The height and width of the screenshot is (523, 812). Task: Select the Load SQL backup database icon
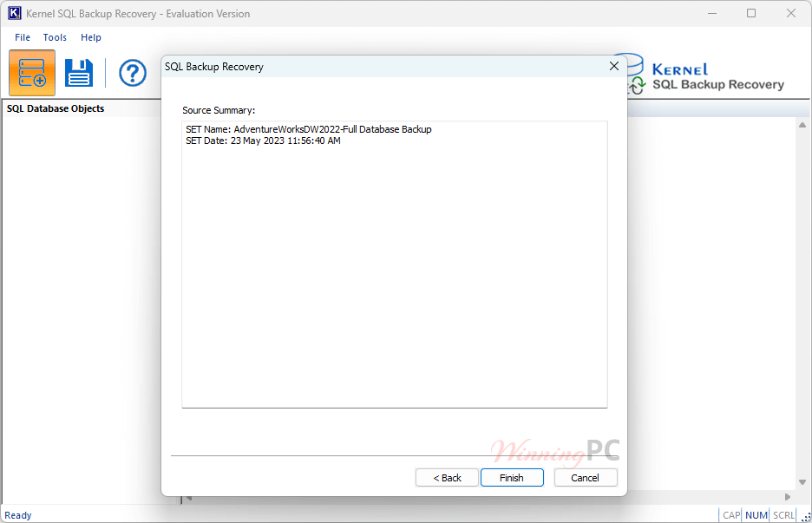click(31, 73)
